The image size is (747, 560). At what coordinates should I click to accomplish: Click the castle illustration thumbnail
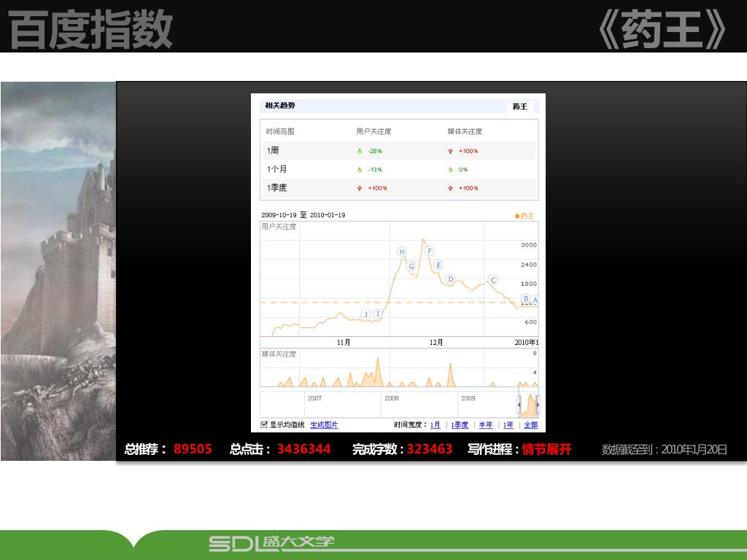58,271
